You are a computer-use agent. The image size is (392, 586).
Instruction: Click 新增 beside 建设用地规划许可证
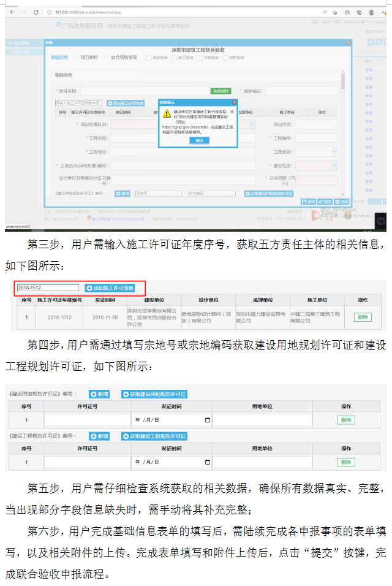(99, 394)
